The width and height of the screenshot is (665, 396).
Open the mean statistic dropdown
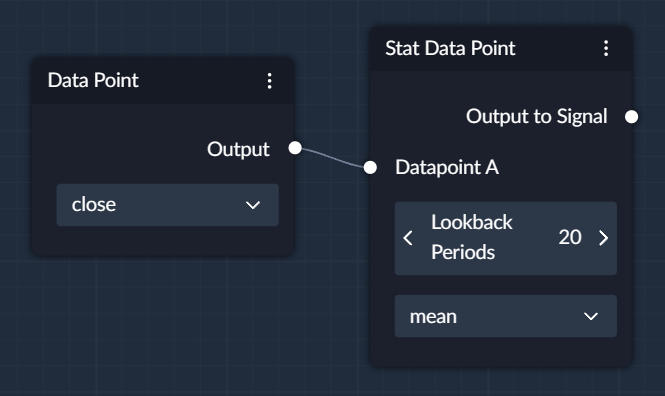(x=506, y=316)
